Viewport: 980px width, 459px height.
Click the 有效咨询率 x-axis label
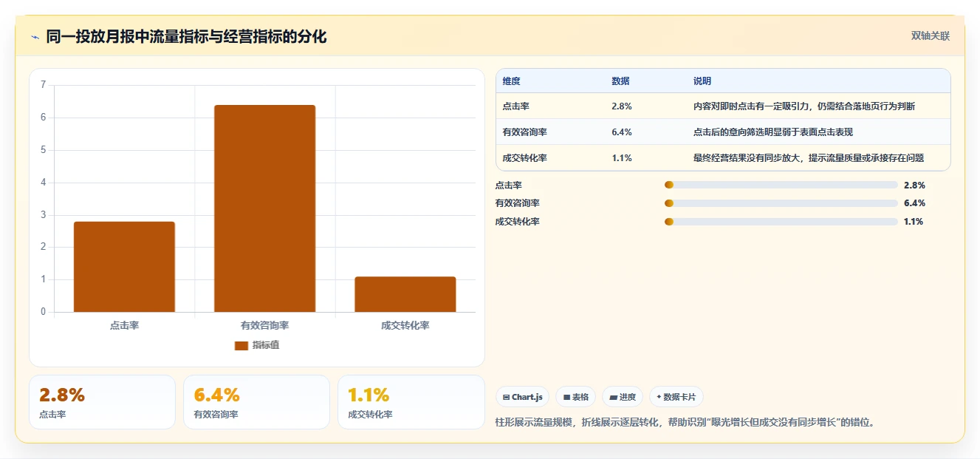pos(264,325)
